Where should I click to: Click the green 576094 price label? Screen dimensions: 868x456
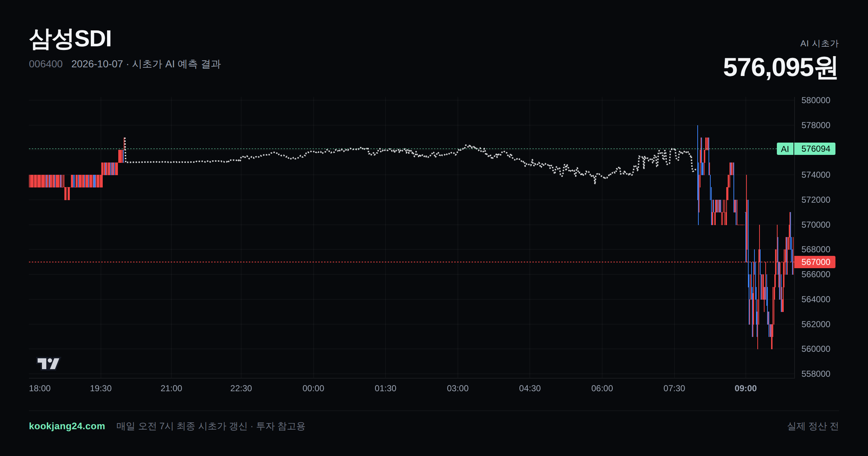pos(815,149)
